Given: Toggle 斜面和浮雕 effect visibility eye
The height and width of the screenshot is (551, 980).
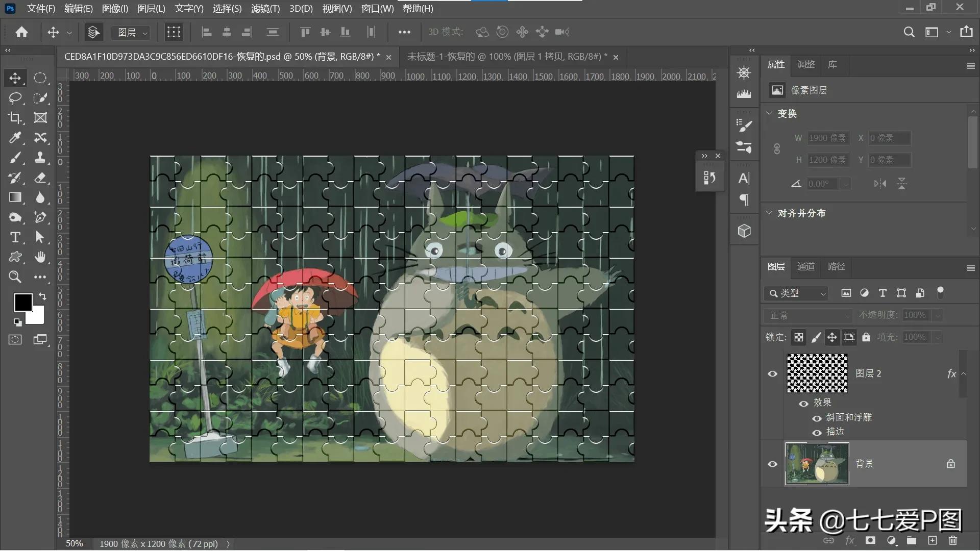Looking at the screenshot, I should click(817, 418).
